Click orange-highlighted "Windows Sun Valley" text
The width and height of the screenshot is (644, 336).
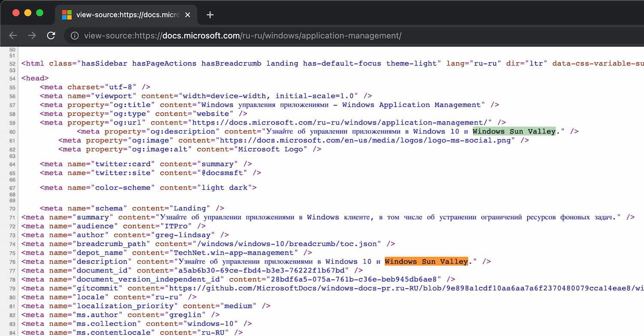[426, 261]
